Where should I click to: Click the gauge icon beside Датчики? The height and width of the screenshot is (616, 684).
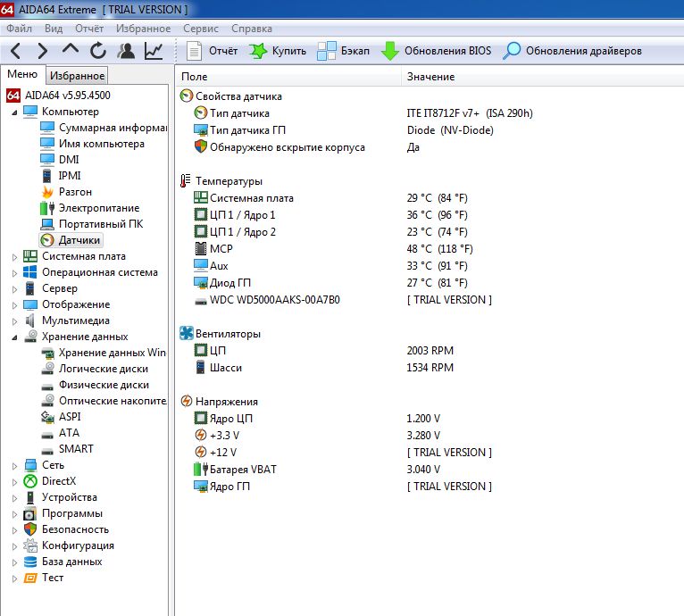pos(47,240)
